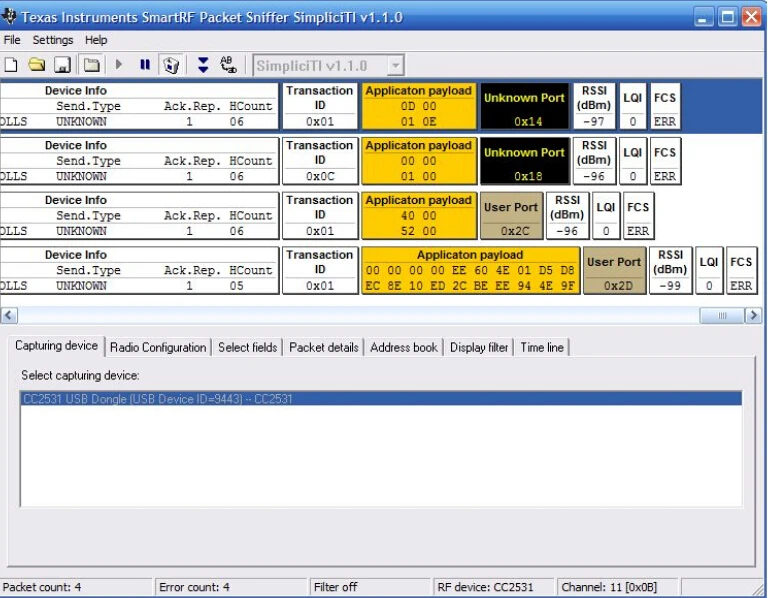This screenshot has width=768, height=598.
Task: Go to the Packet details tab
Action: 323,347
